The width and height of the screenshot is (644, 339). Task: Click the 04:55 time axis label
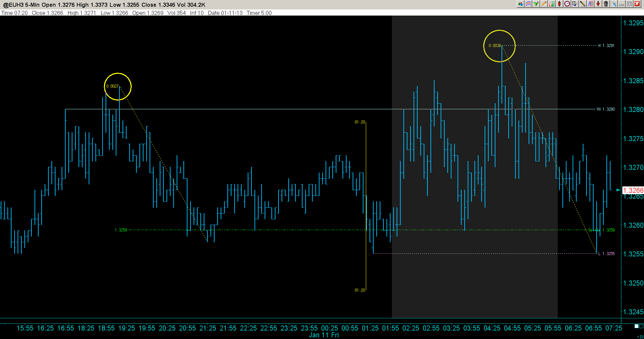pyautogui.click(x=512, y=328)
